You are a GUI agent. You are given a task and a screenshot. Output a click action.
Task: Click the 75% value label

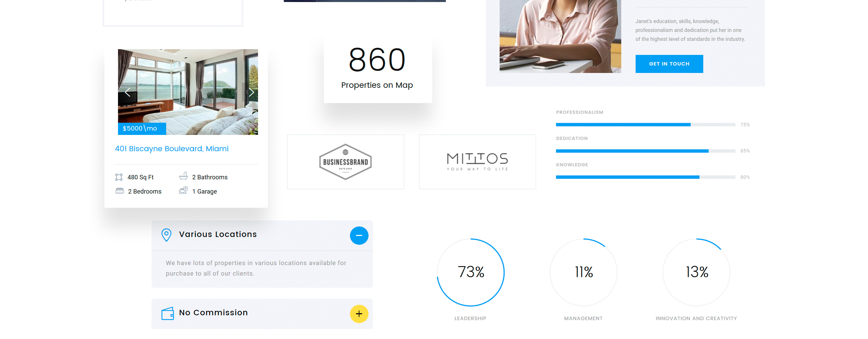point(745,125)
